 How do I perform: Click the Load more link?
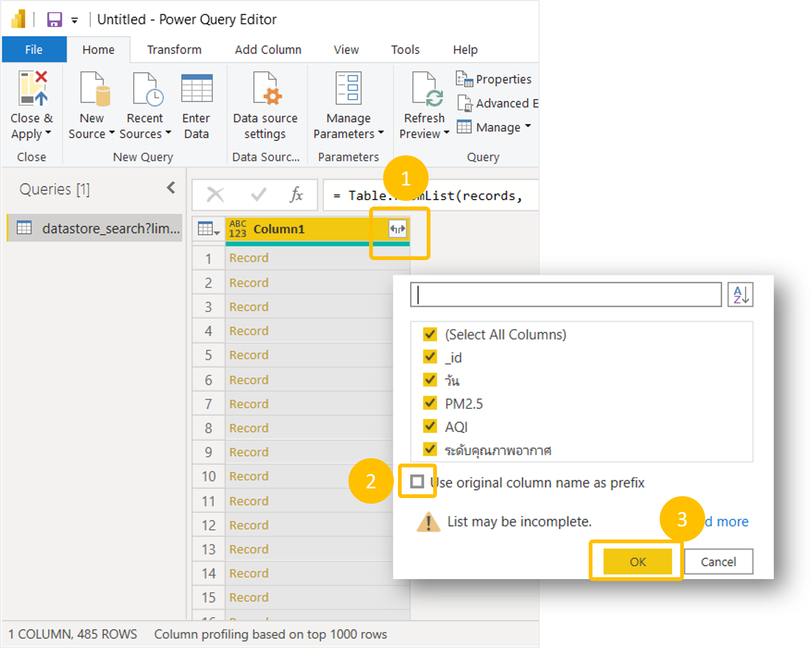tap(726, 522)
